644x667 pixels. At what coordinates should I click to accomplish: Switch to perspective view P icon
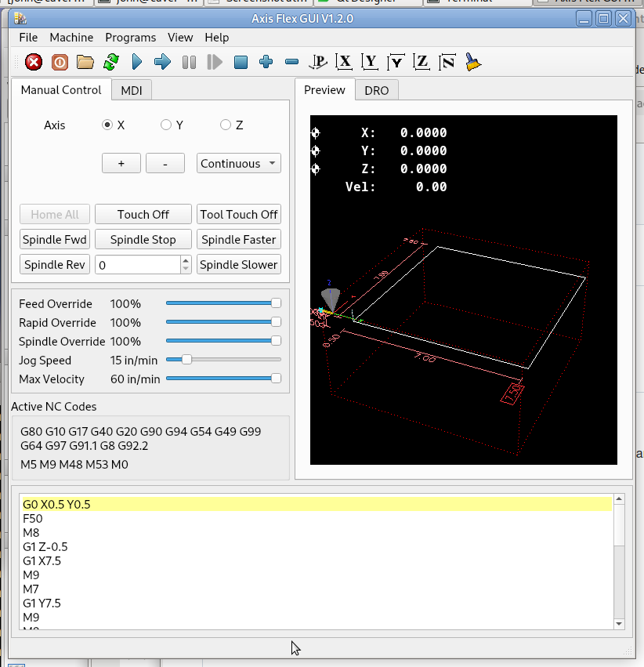(318, 62)
